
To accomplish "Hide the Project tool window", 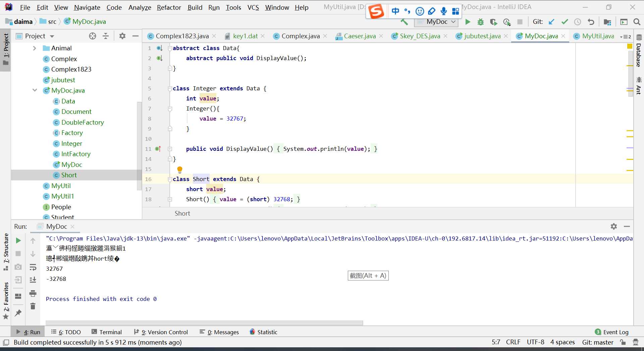I will (136, 36).
